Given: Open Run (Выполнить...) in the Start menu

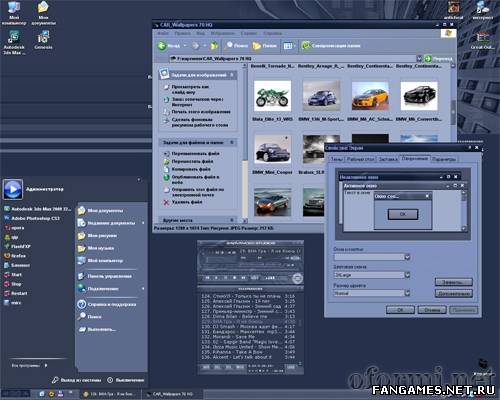Looking at the screenshot, I should pyautogui.click(x=97, y=329).
